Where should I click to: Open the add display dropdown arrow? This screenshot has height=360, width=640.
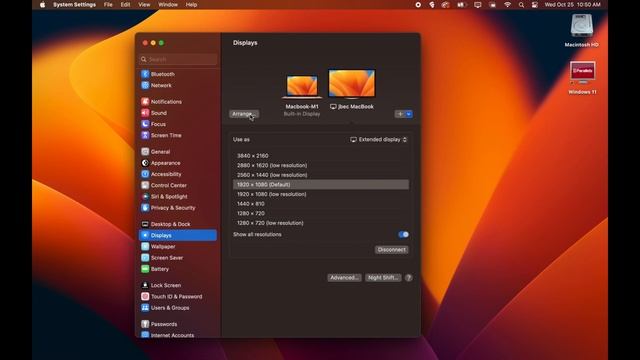tap(409, 114)
